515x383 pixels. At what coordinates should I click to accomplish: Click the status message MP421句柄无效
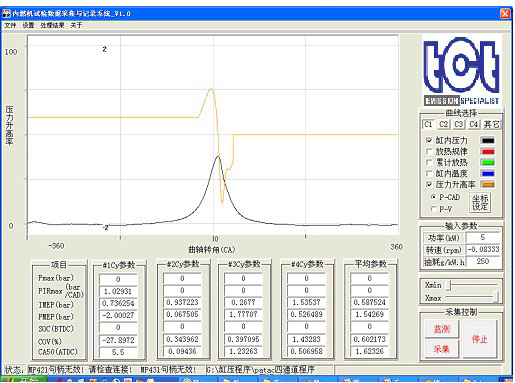tap(57, 369)
